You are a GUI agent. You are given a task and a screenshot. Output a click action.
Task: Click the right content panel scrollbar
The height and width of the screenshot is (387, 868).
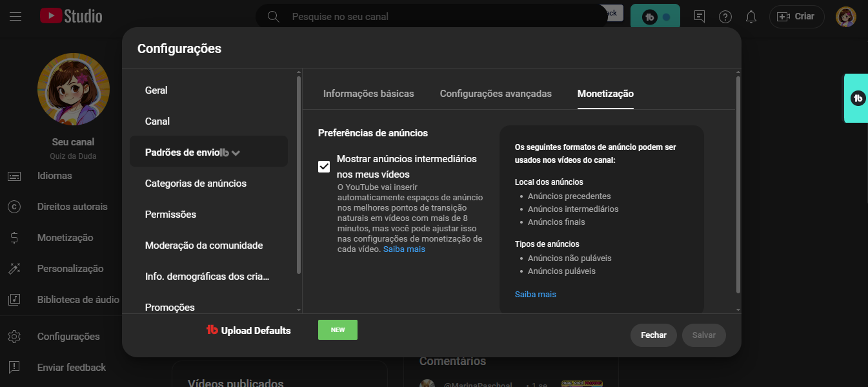738,184
